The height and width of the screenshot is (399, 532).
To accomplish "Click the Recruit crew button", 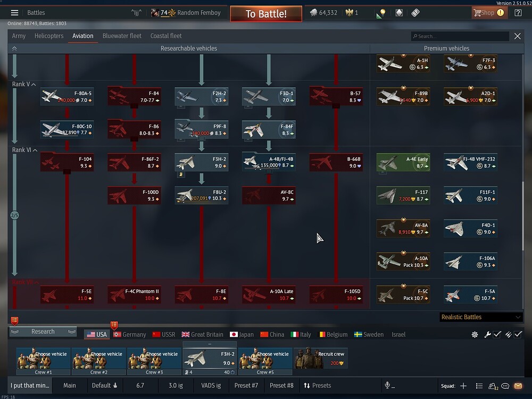I will pos(320,358).
